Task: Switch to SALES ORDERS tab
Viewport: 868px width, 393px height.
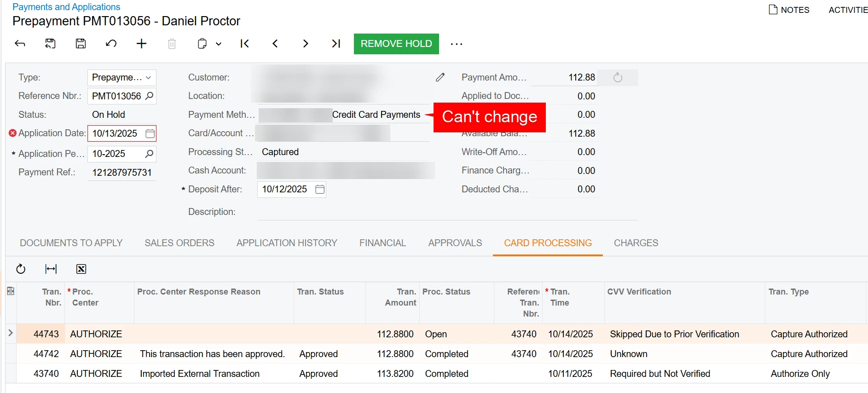Action: [179, 243]
